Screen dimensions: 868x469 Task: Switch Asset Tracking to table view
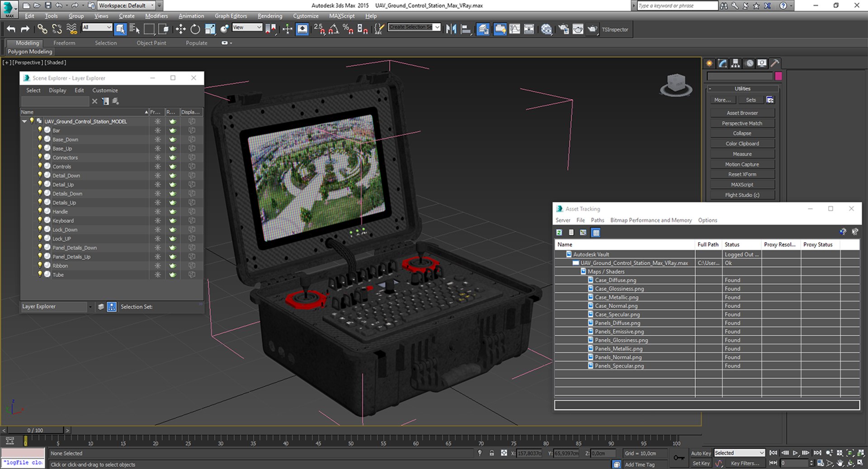point(596,232)
